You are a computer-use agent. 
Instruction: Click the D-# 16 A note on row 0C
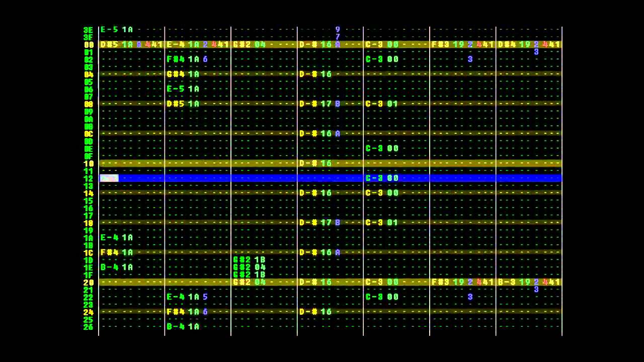click(x=320, y=134)
